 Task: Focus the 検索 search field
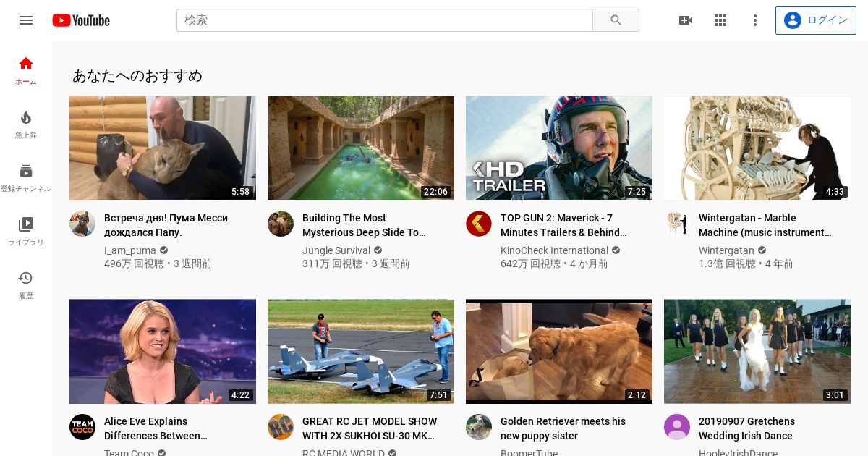(385, 20)
